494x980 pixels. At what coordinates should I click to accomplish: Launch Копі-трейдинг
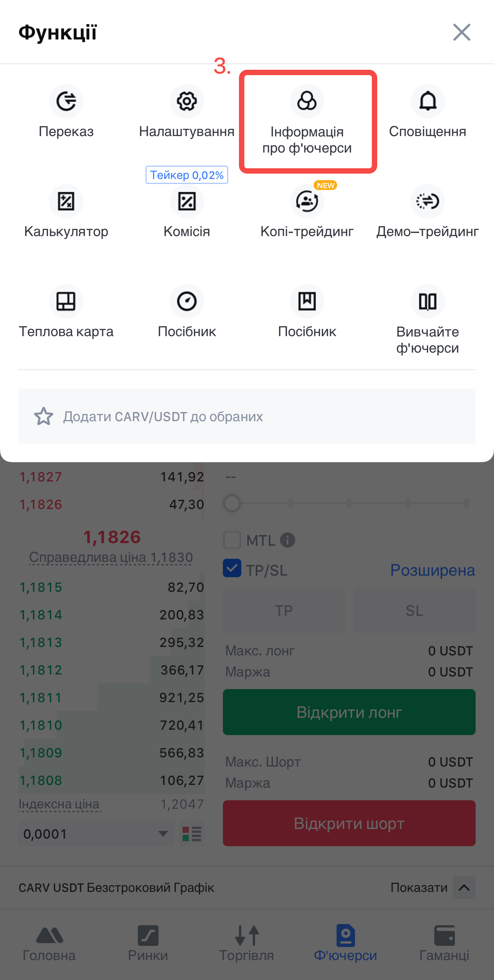point(307,202)
